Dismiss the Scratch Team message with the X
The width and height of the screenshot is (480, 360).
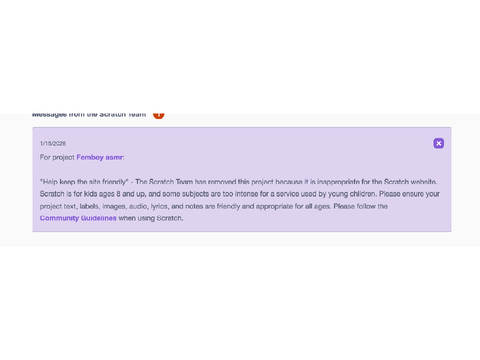click(439, 143)
